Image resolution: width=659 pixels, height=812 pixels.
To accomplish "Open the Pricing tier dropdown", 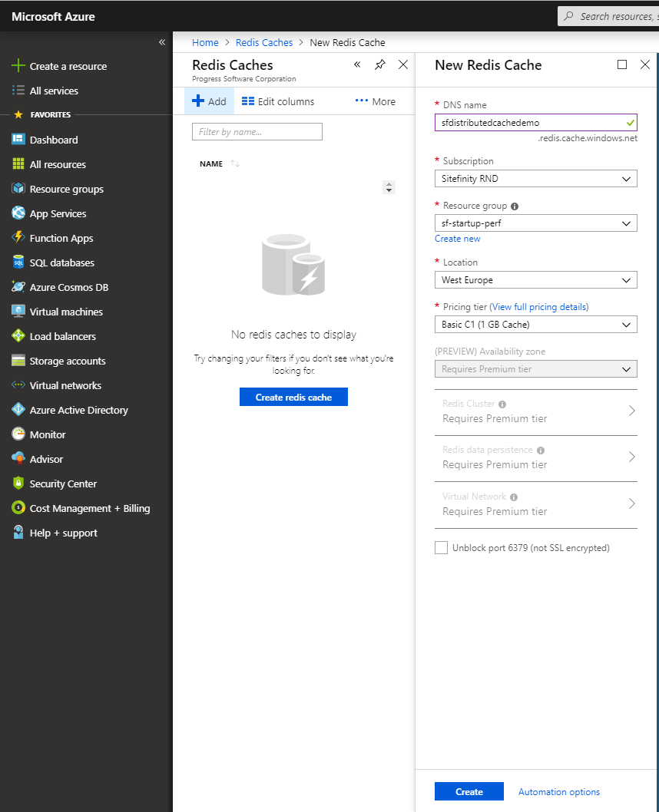I will click(535, 324).
